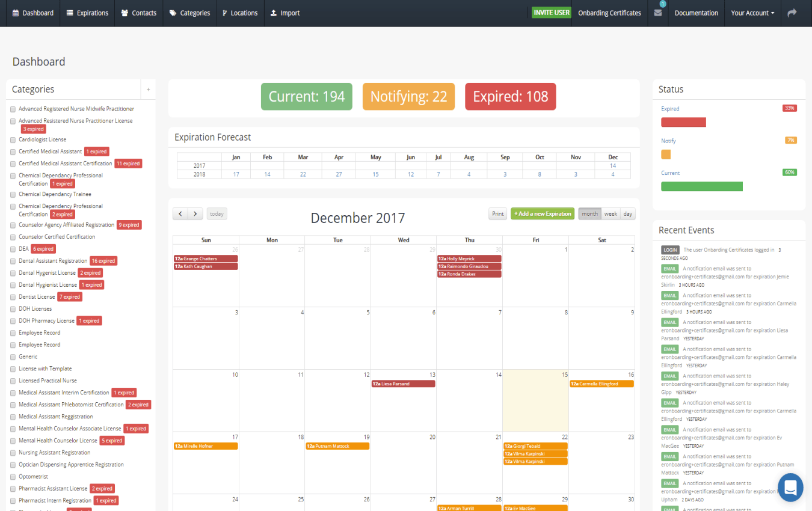The width and height of the screenshot is (812, 511).
Task: Go to previous month using left arrow
Action: tap(180, 214)
